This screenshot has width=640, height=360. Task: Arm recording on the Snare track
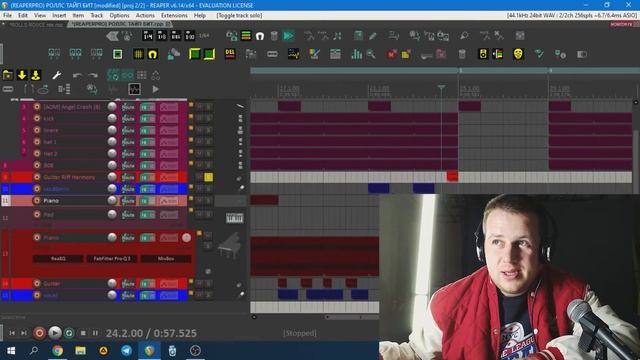pyautogui.click(x=37, y=130)
